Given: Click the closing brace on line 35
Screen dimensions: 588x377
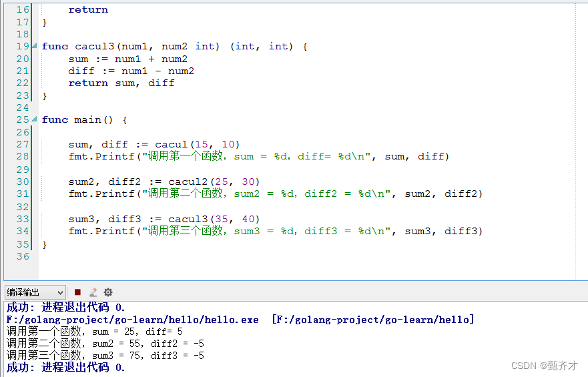Looking at the screenshot, I should pyautogui.click(x=45, y=244).
